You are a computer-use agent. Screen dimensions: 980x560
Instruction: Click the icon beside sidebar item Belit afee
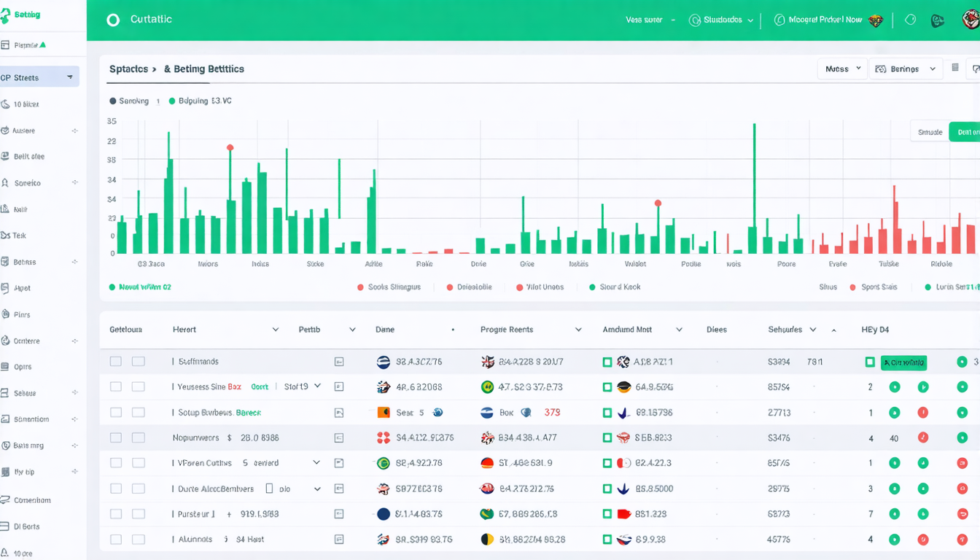click(x=5, y=156)
